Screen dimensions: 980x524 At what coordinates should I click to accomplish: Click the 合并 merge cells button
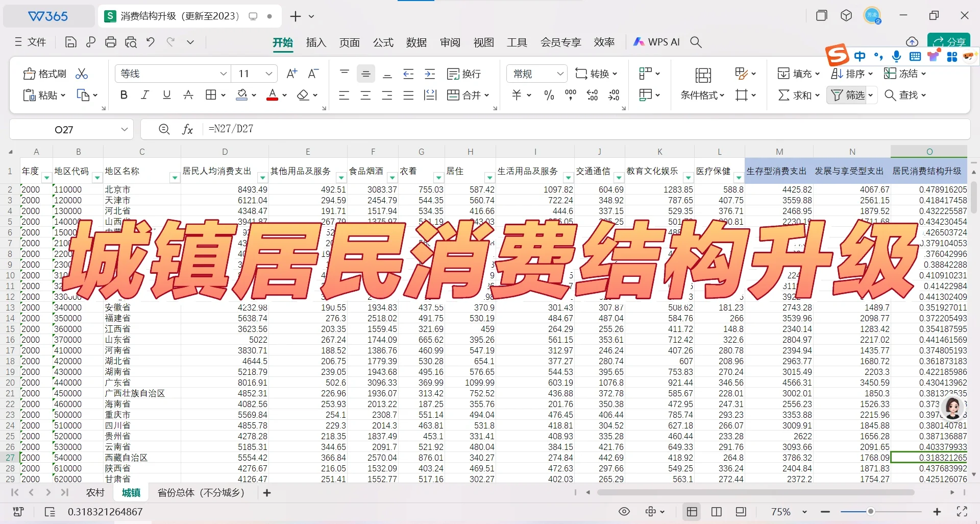pos(468,95)
